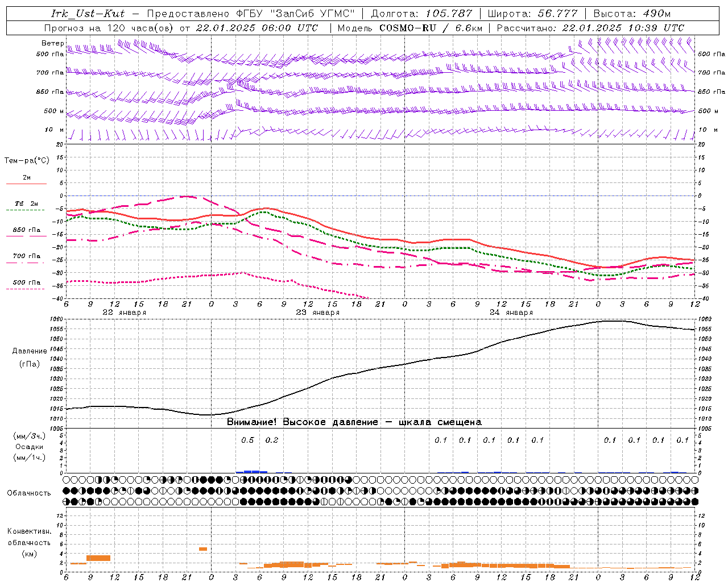Click the forecast start 22.01.2025 06:00 UTC
Image resolution: width=728 pixels, height=582 pixels.
[x=257, y=27]
